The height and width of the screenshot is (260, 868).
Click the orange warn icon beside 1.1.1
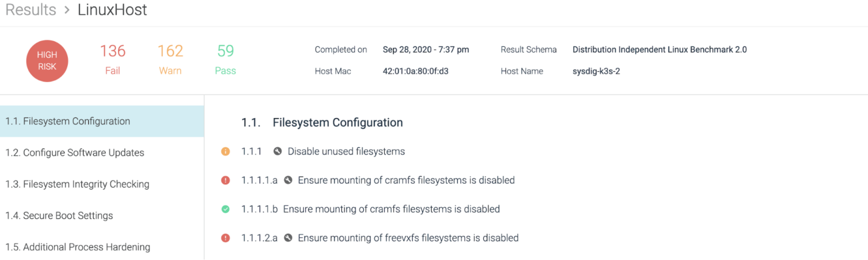point(225,151)
